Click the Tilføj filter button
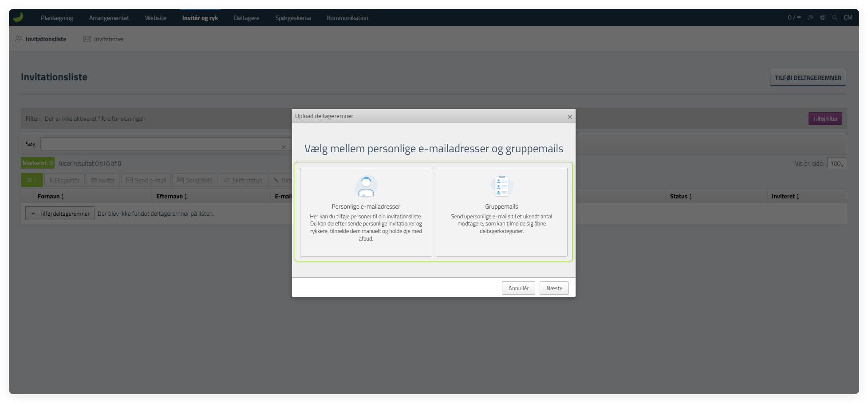 [x=825, y=119]
